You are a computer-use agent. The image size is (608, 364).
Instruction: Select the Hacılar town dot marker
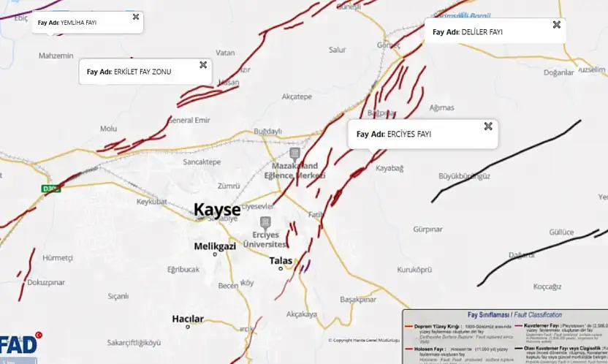(188, 327)
